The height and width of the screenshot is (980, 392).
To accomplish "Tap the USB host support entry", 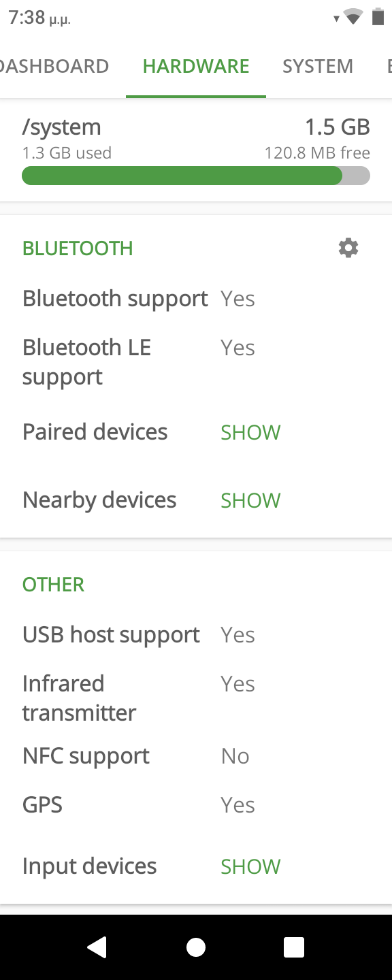I will 196,635.
